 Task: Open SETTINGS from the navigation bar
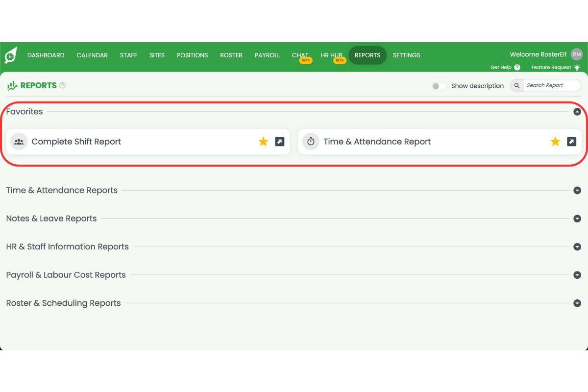click(x=406, y=55)
